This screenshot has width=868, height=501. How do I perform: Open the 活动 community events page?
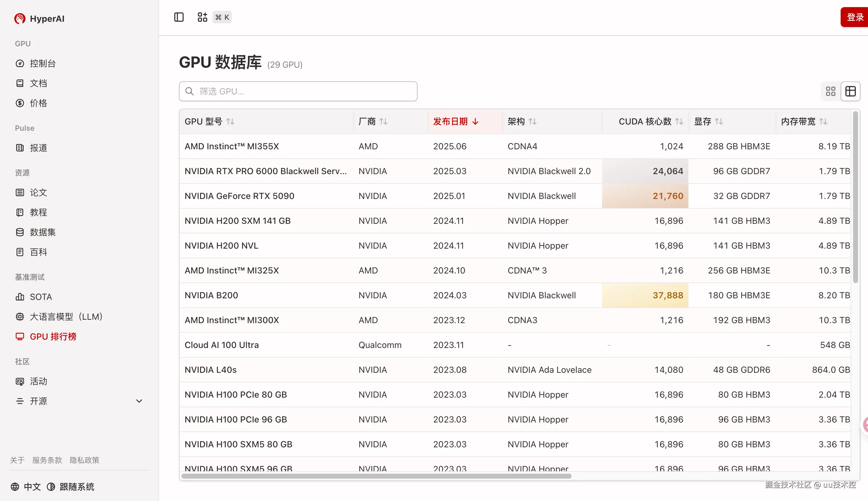pyautogui.click(x=38, y=381)
